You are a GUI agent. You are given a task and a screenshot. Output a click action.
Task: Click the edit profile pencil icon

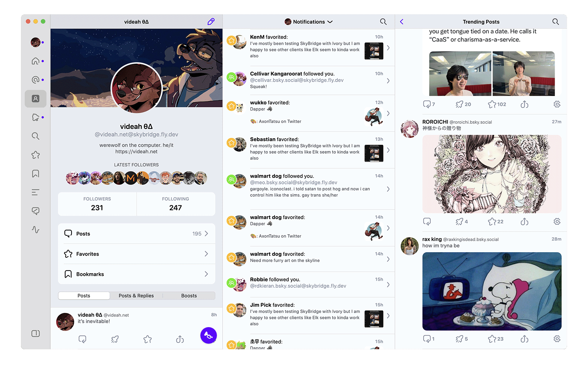tap(211, 22)
